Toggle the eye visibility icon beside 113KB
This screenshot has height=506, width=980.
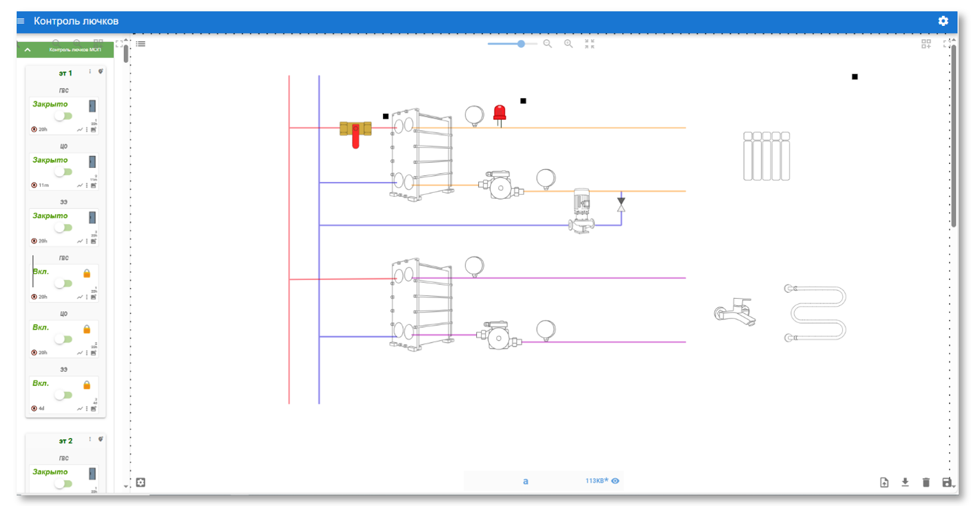[616, 481]
